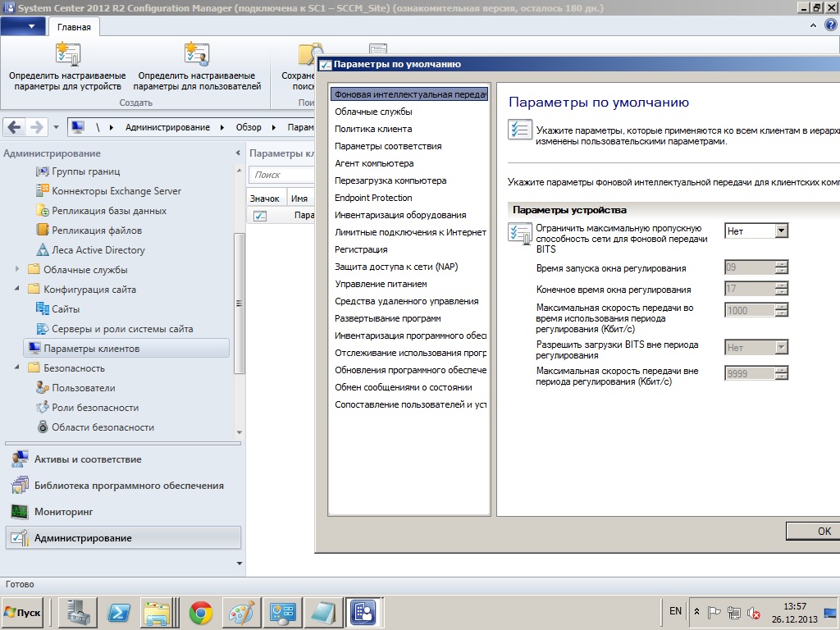The height and width of the screenshot is (630, 840).
Task: Click the Пользователи icon
Action: point(43,388)
